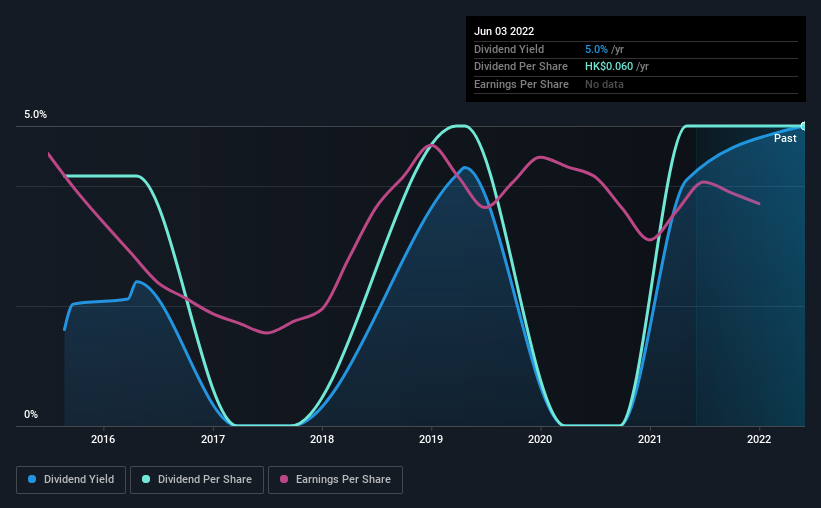Toggle the Dividend Yield legend button

(x=71, y=480)
